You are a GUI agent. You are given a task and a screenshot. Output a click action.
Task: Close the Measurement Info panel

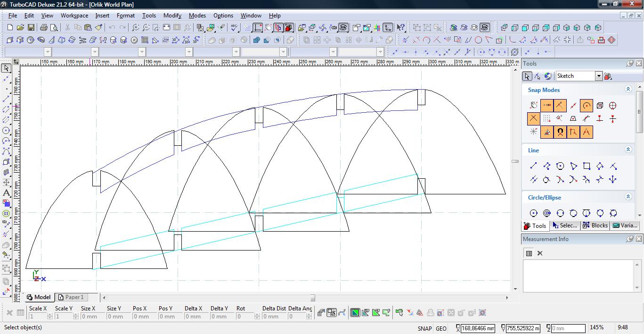point(638,239)
